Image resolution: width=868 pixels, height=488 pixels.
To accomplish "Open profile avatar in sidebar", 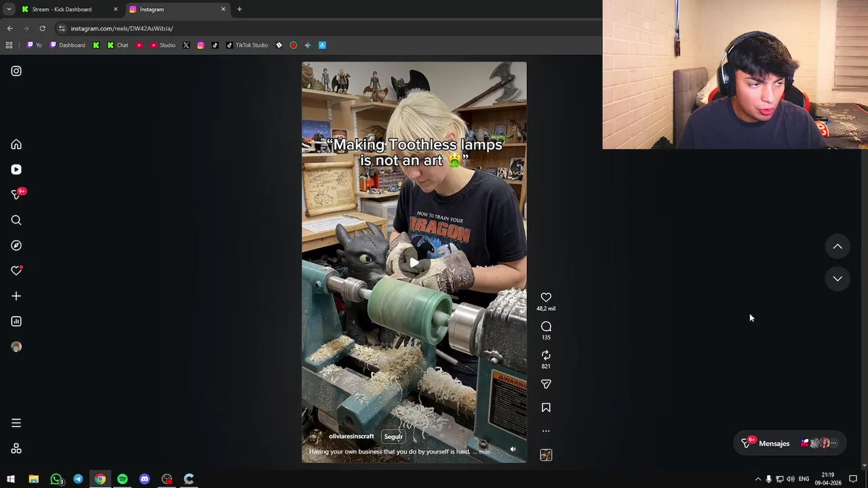I will 16,347.
